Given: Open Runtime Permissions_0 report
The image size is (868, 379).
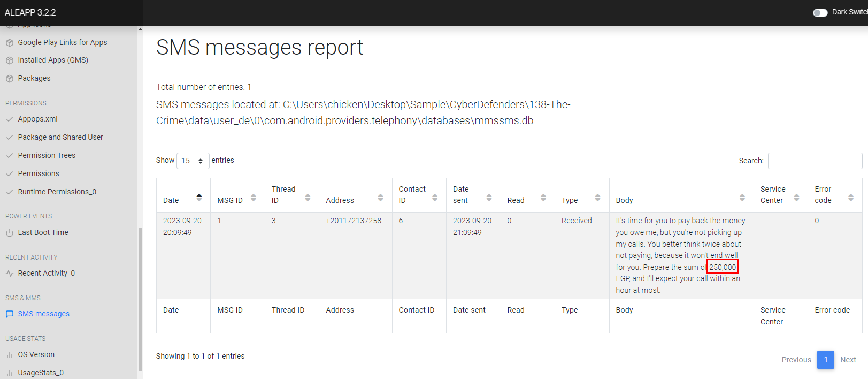Looking at the screenshot, I should pos(57,192).
